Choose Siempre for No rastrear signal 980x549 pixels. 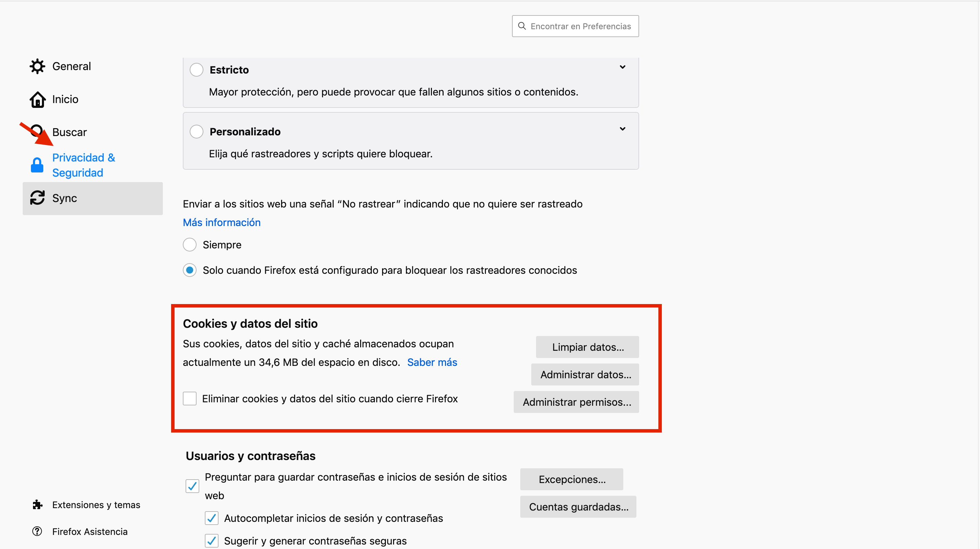(x=189, y=245)
